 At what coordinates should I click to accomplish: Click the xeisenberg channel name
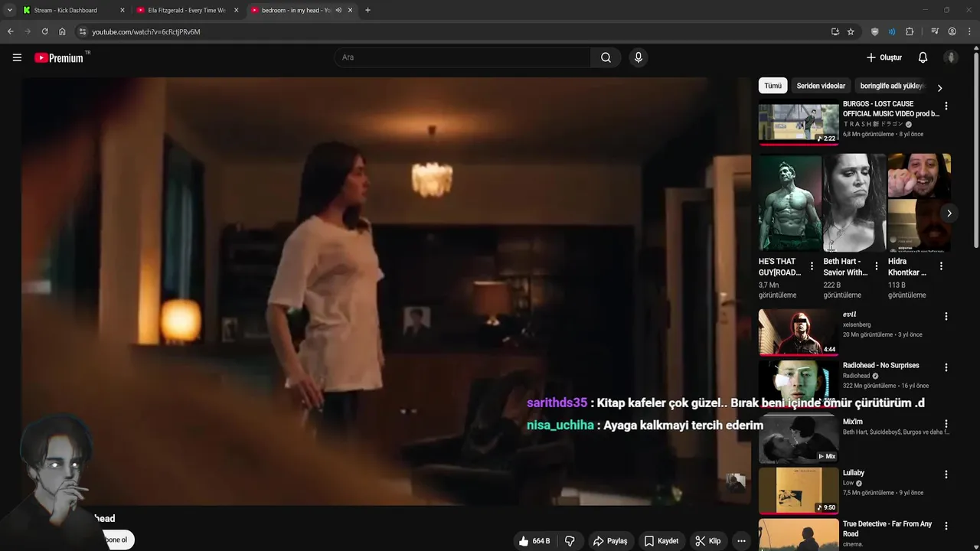click(x=857, y=324)
